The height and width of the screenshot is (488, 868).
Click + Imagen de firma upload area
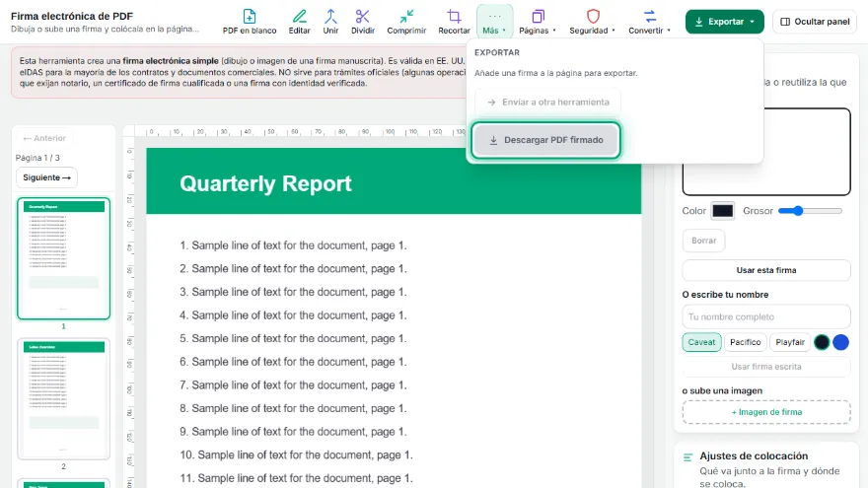[x=766, y=412]
